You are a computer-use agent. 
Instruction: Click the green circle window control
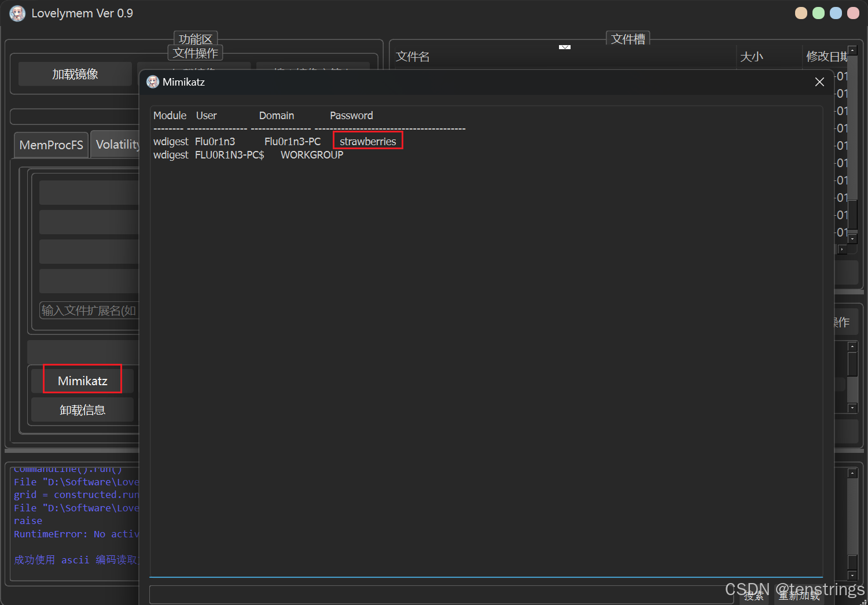818,13
